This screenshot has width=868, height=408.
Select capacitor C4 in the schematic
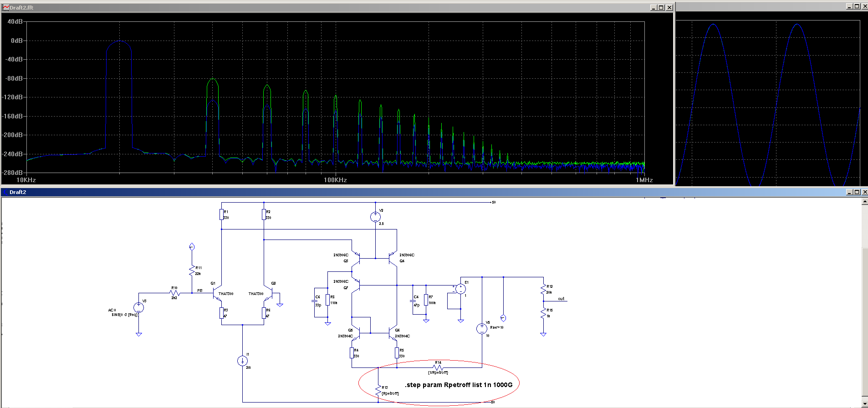[x=413, y=301]
